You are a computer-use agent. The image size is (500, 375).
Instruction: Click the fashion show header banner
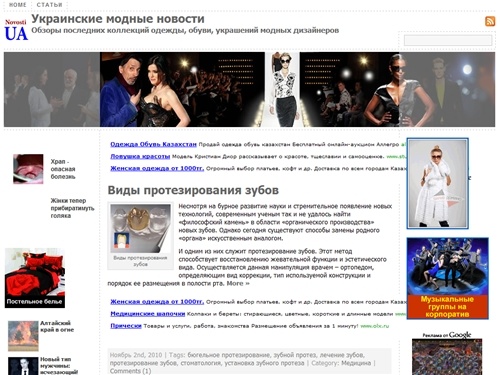[249, 89]
